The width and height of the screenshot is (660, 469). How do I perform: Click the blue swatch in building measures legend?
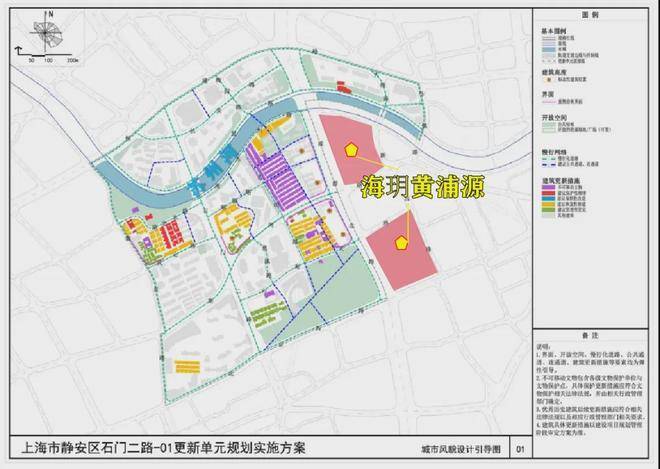coord(549,198)
